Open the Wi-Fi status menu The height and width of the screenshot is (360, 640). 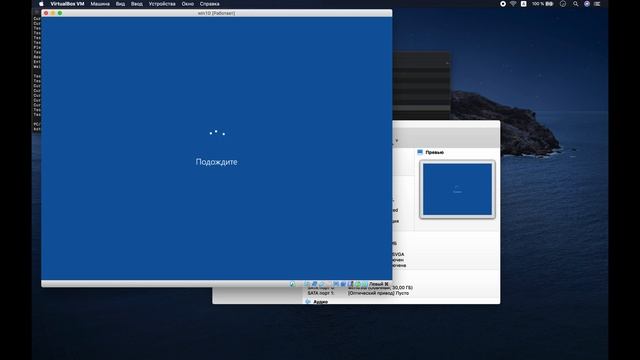pyautogui.click(x=513, y=4)
